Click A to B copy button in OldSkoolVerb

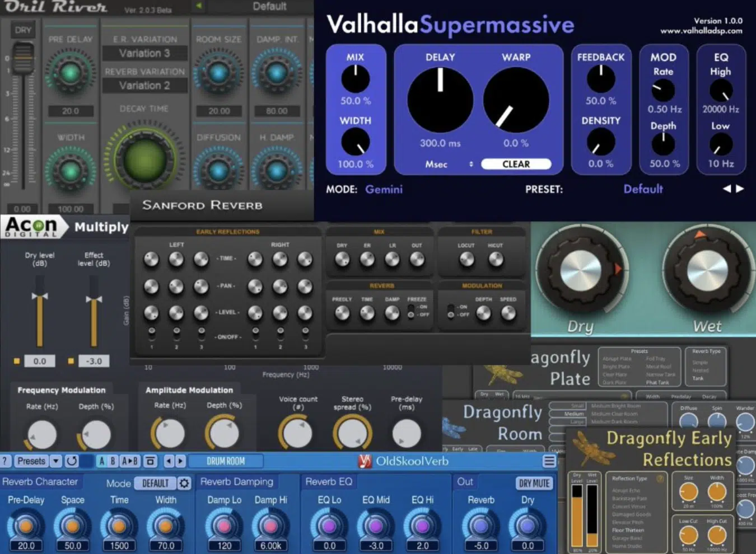point(130,461)
